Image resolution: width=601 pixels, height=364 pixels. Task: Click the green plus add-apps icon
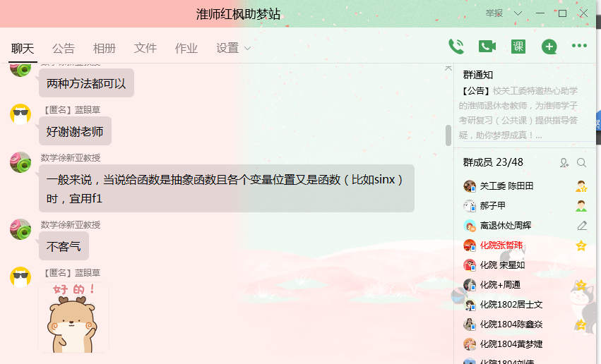pyautogui.click(x=549, y=47)
